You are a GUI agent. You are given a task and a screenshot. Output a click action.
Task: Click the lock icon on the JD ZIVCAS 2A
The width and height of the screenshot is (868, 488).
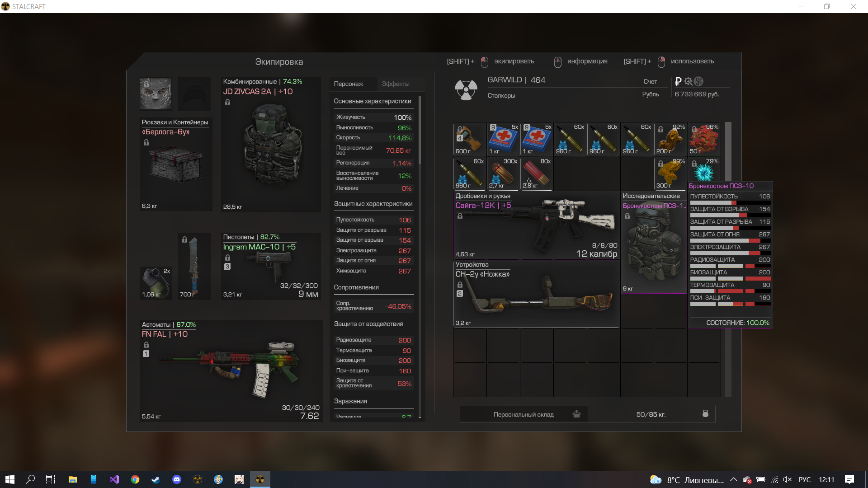click(x=227, y=102)
